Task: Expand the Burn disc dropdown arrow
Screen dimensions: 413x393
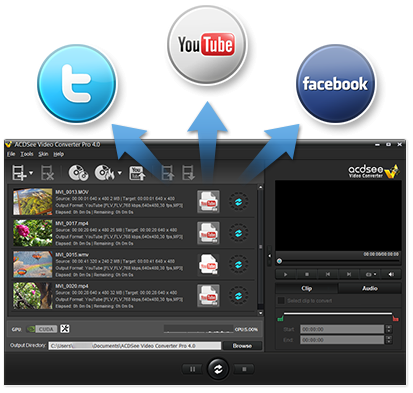Action: click(x=119, y=173)
